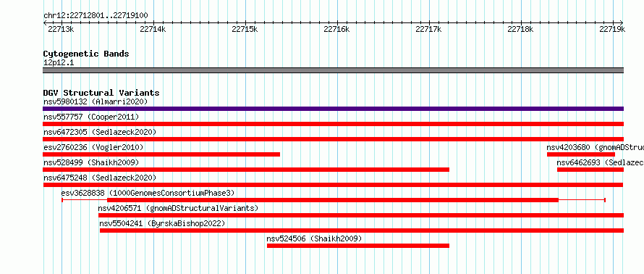This screenshot has height=274, width=644.
Task: Open nsv6472305 (Sedlazeck2020) variant label
Action: pos(100,132)
